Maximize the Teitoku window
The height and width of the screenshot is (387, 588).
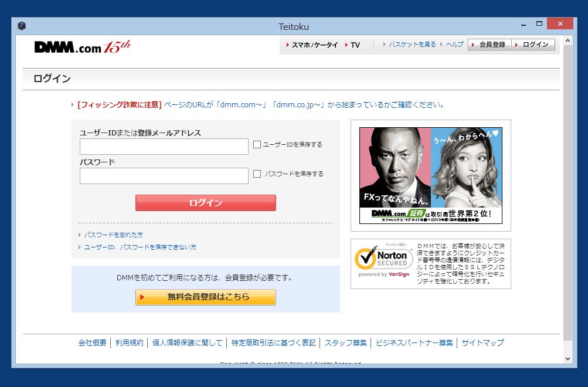(x=539, y=24)
